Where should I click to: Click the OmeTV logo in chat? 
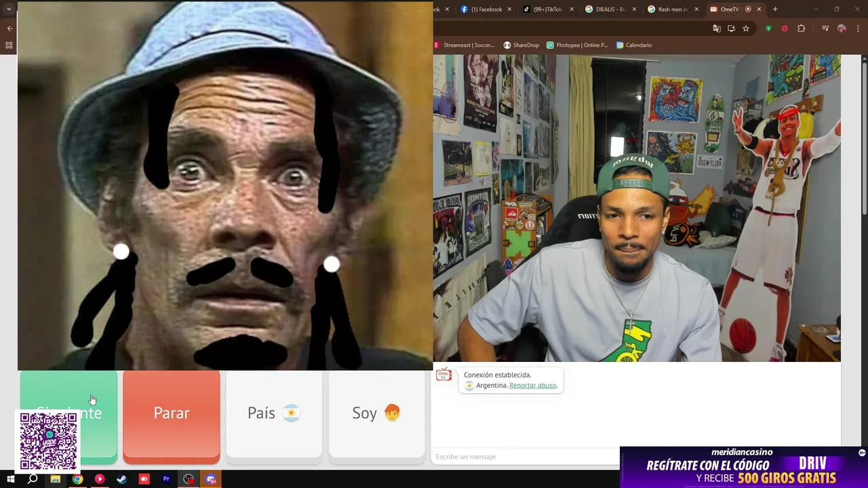pos(443,375)
